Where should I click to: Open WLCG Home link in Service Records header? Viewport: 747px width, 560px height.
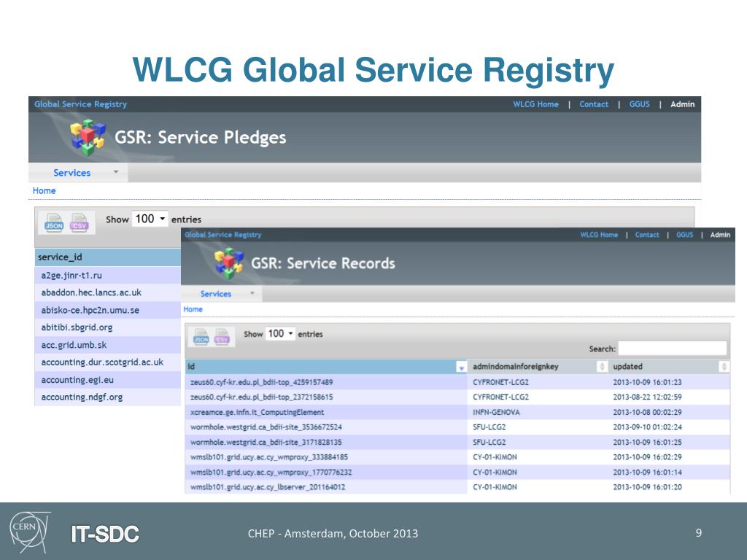(599, 235)
